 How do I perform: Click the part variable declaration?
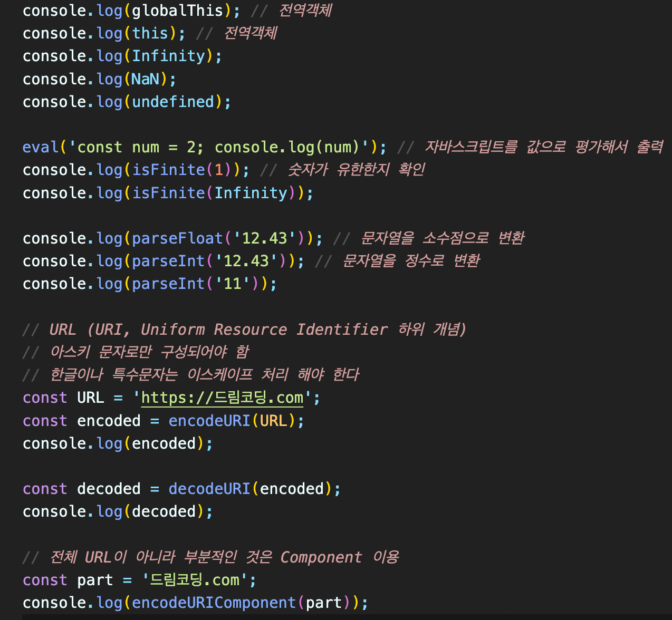pos(139,580)
